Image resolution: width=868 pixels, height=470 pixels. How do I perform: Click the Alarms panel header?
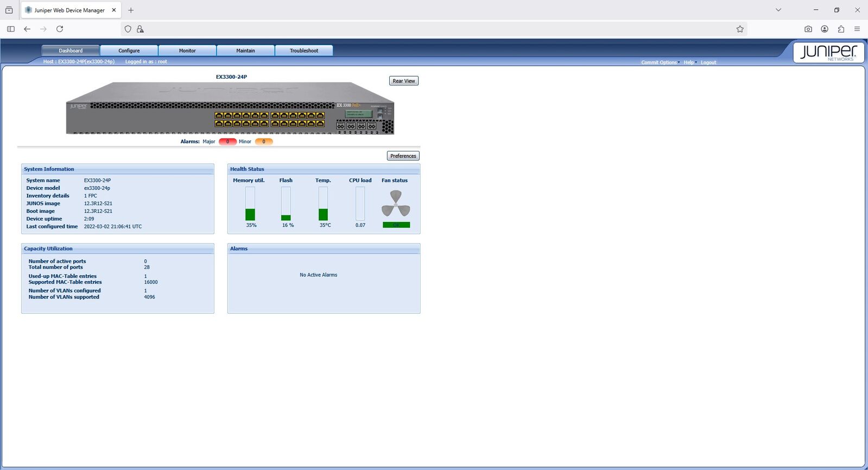coord(324,249)
